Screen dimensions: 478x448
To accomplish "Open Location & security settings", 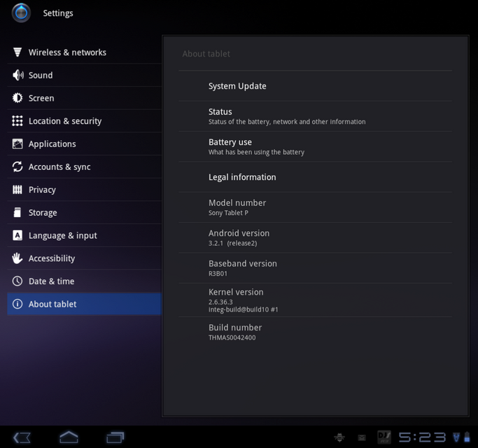I will 85,121.
